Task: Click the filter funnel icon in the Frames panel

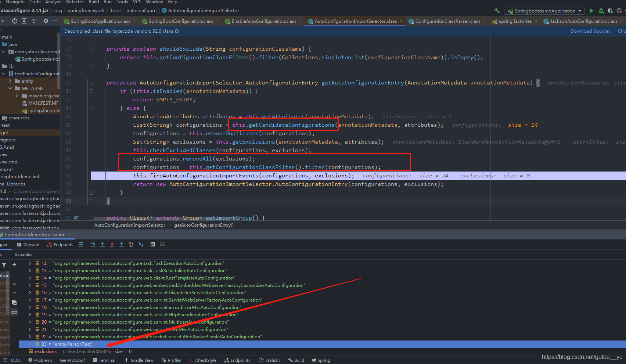Action: coord(4,265)
